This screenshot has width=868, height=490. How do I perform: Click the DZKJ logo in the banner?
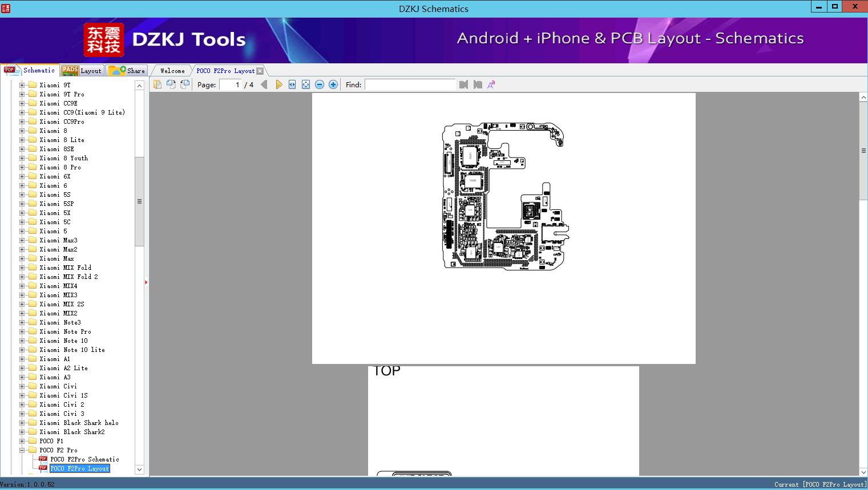103,40
